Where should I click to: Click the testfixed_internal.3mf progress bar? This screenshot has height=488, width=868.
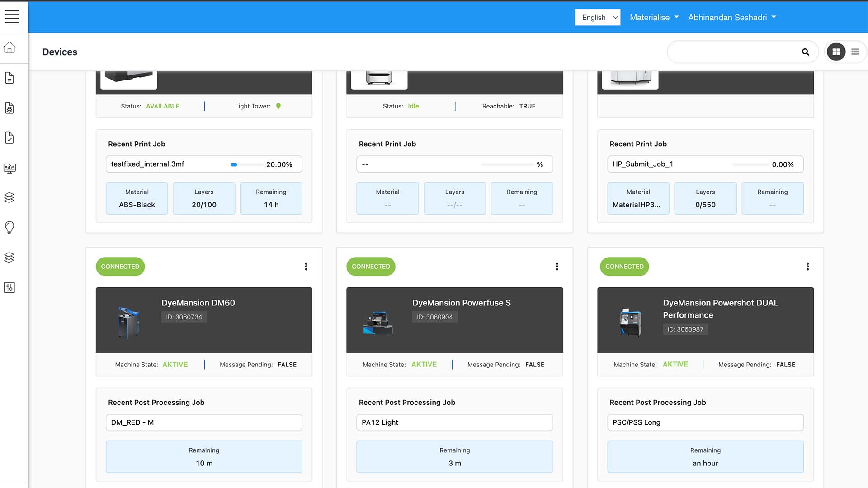pos(246,164)
